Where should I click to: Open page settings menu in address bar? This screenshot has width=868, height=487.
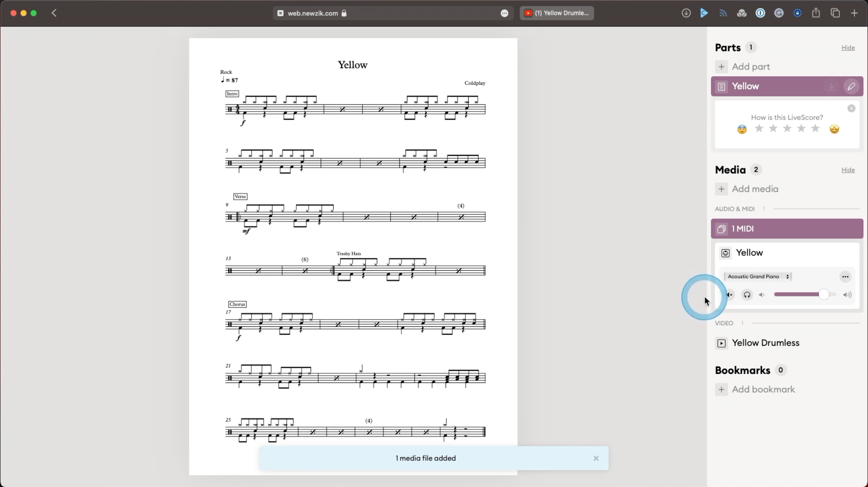[x=504, y=13]
